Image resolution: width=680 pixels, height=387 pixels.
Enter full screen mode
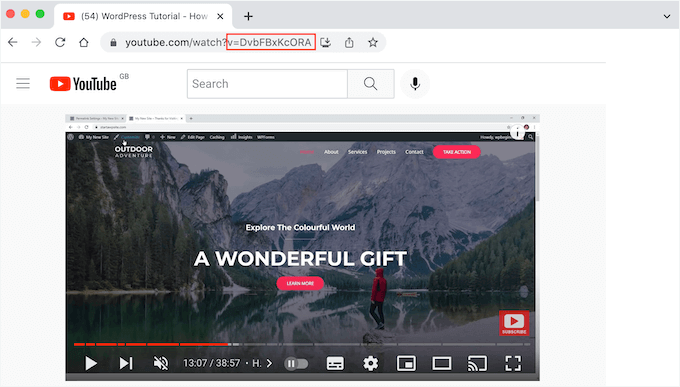[x=513, y=364]
